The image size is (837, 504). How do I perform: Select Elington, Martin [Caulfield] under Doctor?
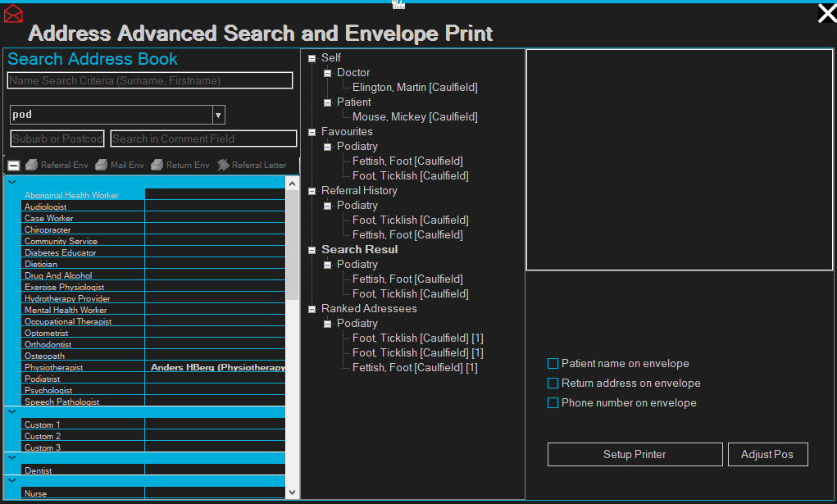(x=414, y=88)
